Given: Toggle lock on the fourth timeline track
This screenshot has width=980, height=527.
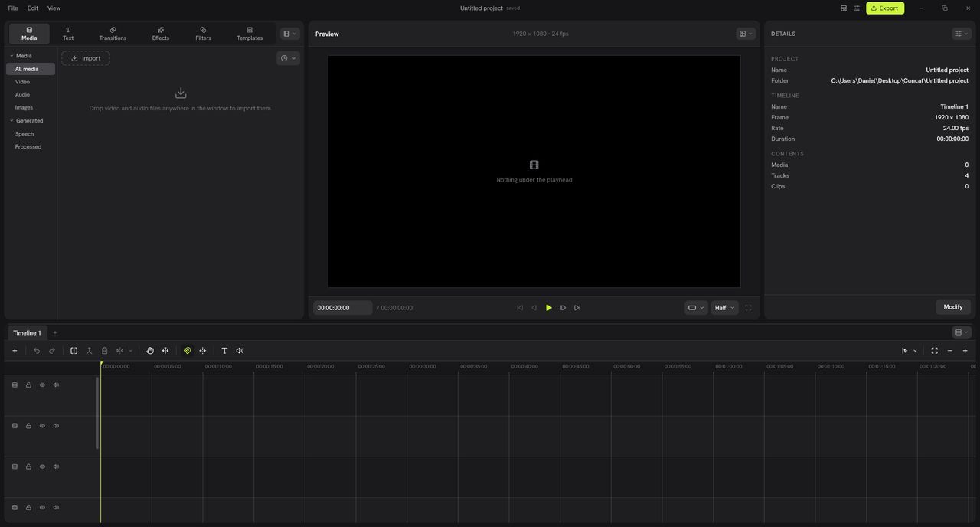Looking at the screenshot, I should [x=28, y=507].
